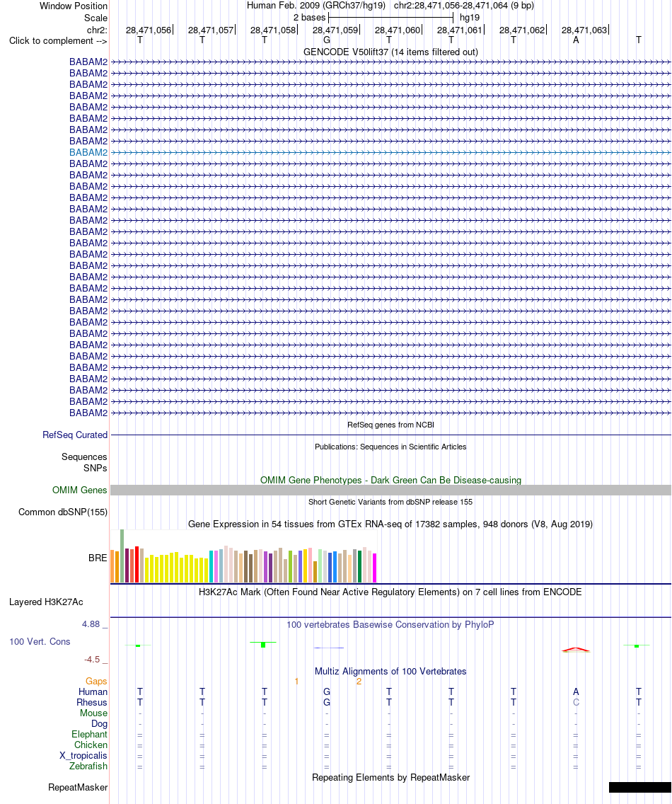Click 'Repeating Elements by RepeatMasker' title
Viewport: 672px width, 804px height.
pyautogui.click(x=390, y=777)
